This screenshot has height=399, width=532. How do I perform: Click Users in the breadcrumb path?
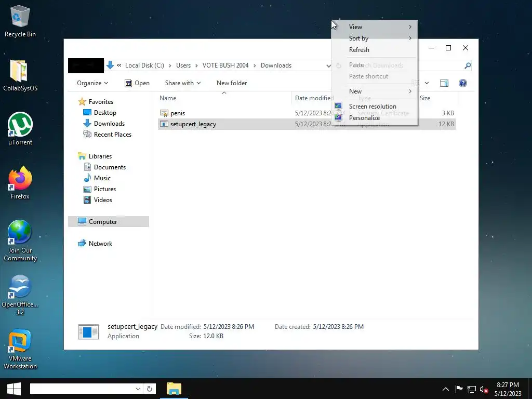(x=183, y=65)
